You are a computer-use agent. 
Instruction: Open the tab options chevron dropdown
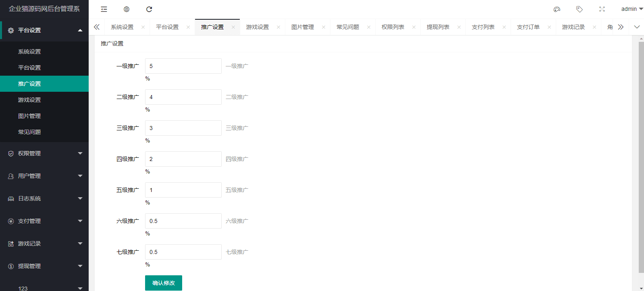637,27
